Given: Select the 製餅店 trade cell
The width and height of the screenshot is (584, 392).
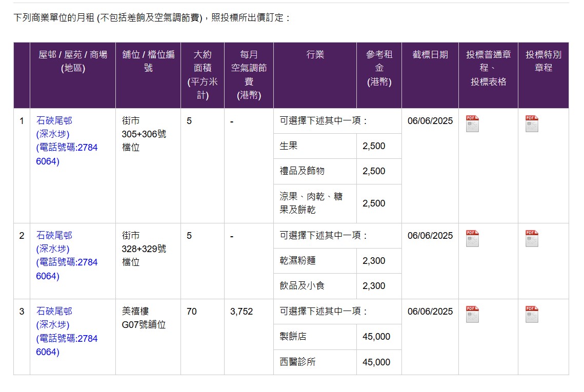Looking at the screenshot, I should 315,337.
